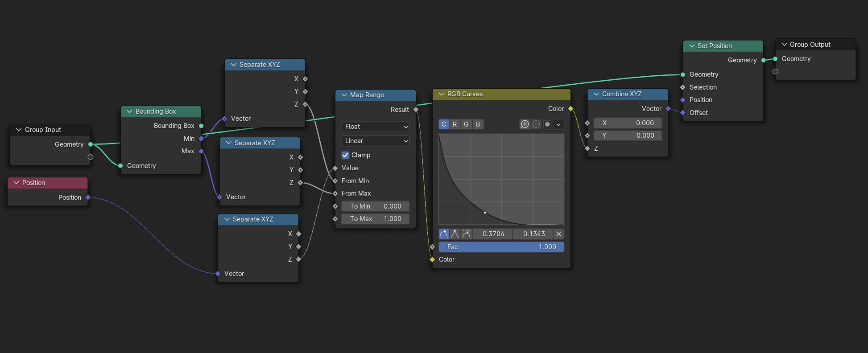Switch curve channel to R

tap(455, 124)
